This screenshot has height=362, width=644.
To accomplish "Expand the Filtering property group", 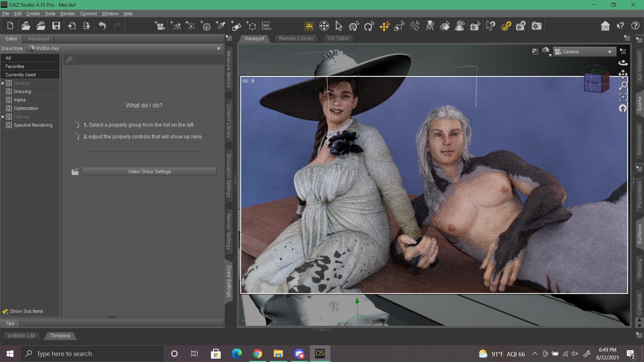I will (x=3, y=117).
